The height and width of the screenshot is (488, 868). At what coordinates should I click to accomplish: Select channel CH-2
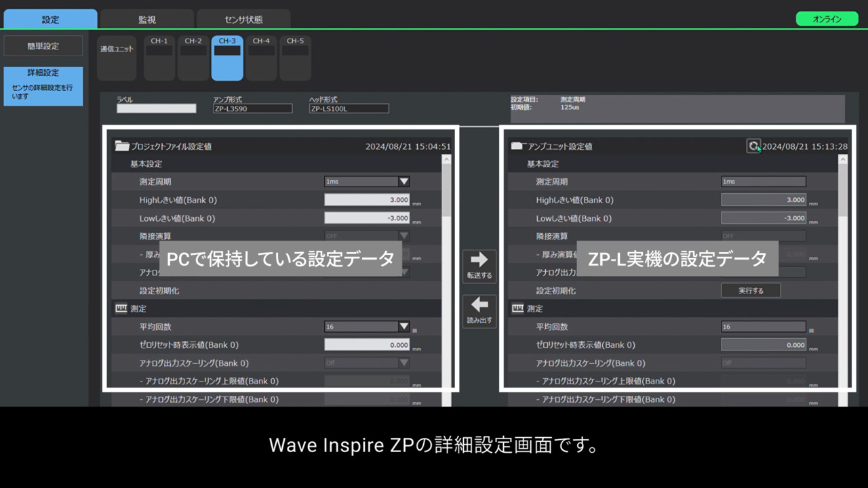click(x=193, y=58)
